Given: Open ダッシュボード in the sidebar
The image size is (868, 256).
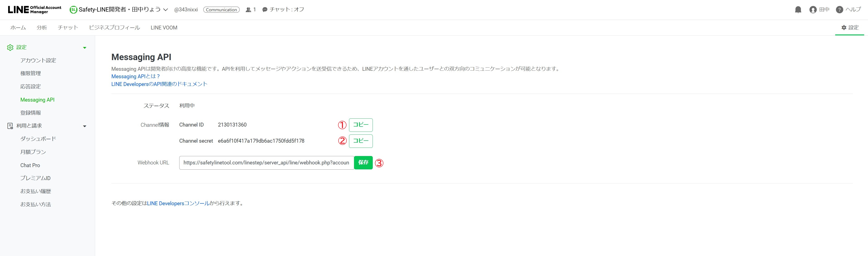Looking at the screenshot, I should [x=38, y=139].
